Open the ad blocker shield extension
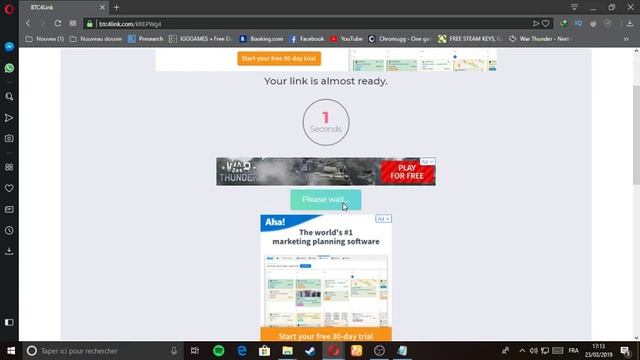 point(608,24)
